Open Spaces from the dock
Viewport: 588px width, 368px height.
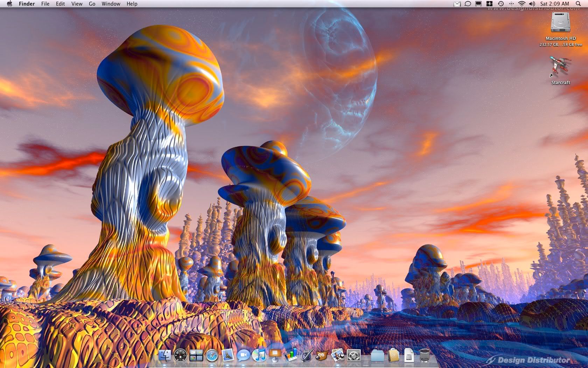196,355
